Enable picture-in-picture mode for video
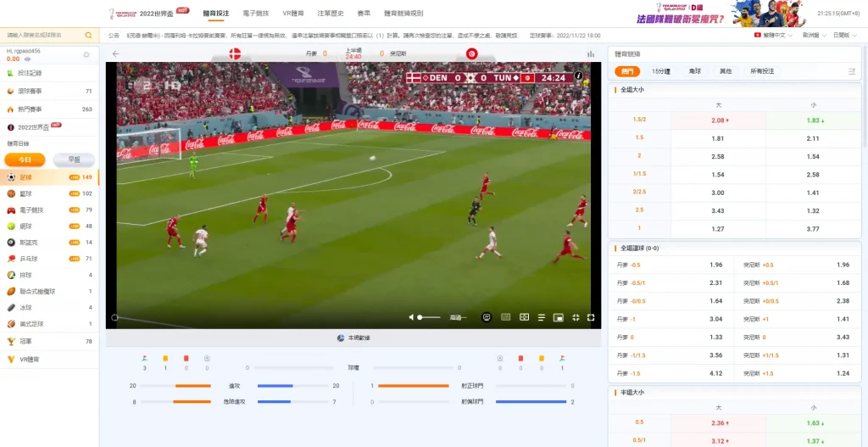Screen dimensions: 868x447 (x=558, y=317)
